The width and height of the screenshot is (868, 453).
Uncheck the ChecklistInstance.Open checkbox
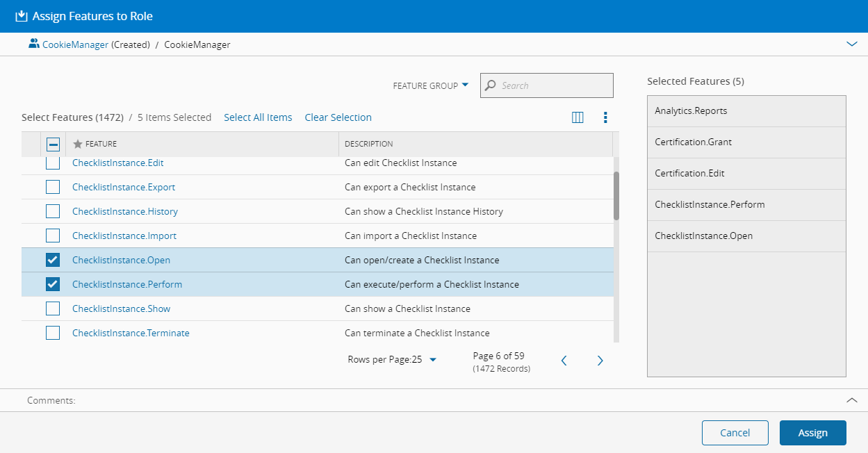coord(53,260)
